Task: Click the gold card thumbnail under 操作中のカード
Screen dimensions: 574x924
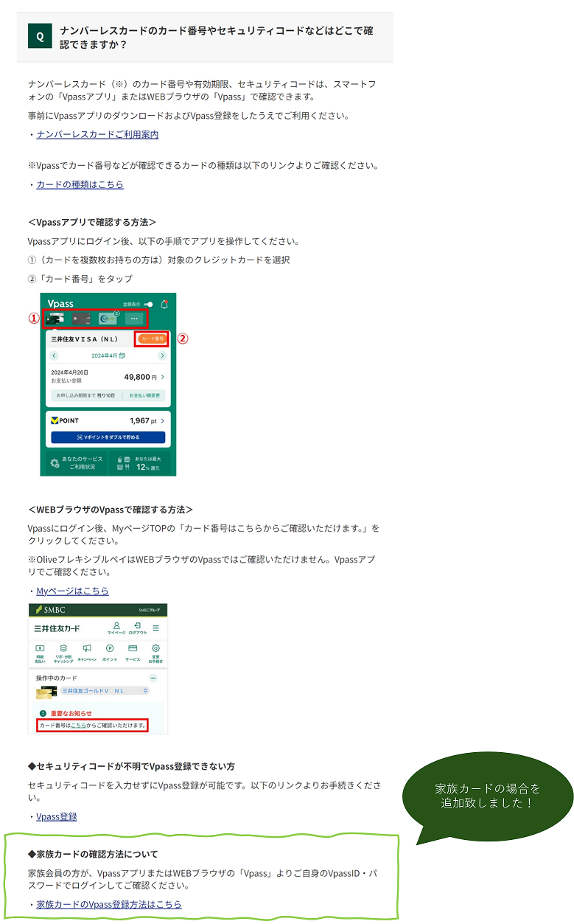Action: coord(46,692)
